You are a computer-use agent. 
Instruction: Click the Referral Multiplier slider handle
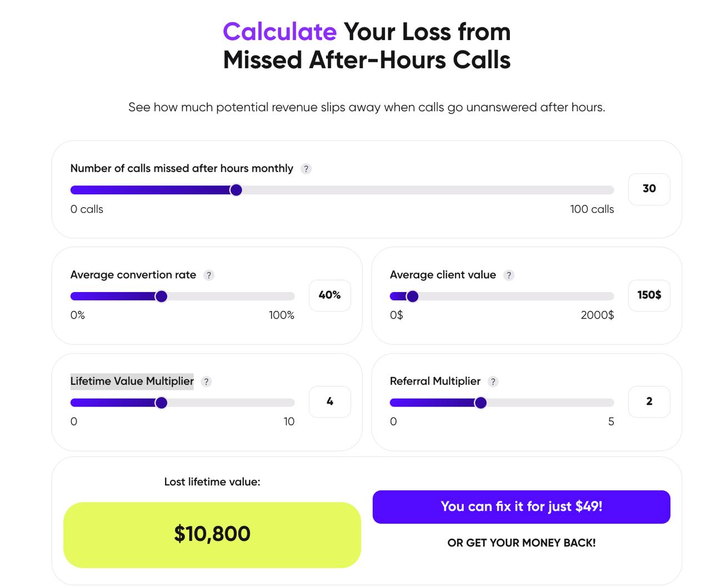click(x=480, y=403)
